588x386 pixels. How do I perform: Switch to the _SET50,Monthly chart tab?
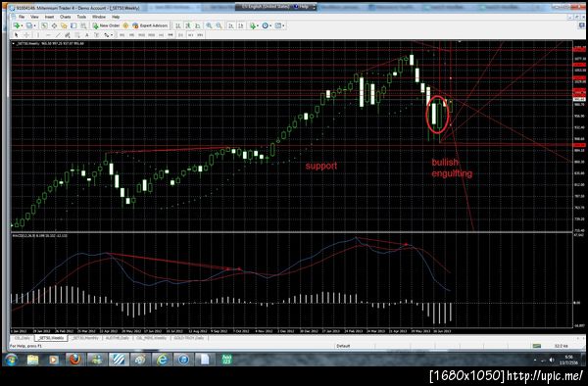pyautogui.click(x=85, y=338)
